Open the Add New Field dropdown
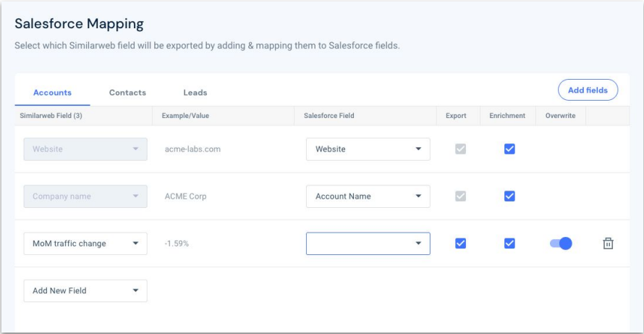Viewport: 644px width, 334px height. pos(85,291)
